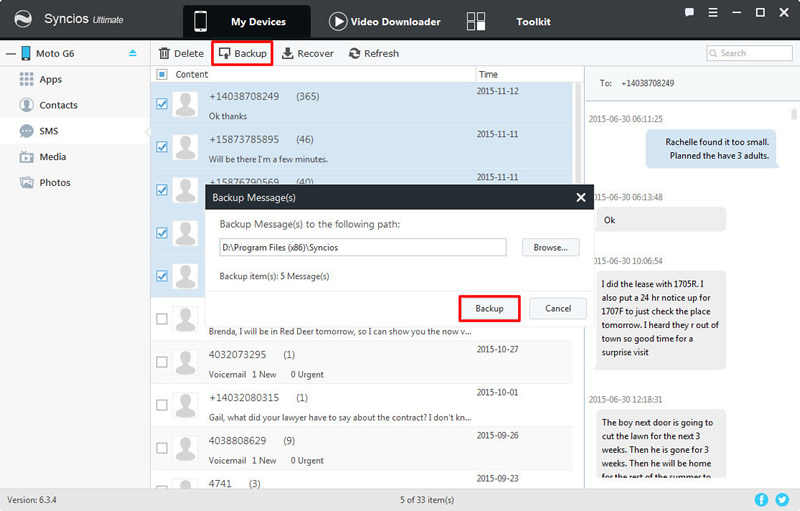
Task: Click the Time column header
Action: pos(488,74)
